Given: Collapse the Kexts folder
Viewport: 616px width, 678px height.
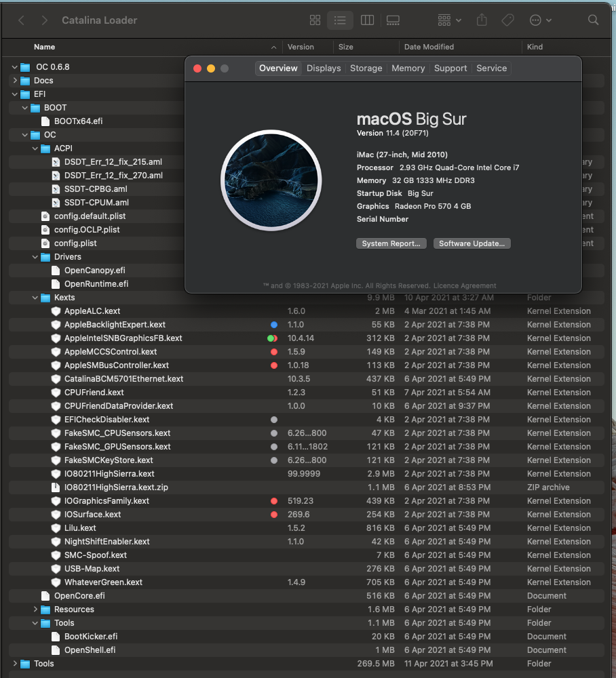Looking at the screenshot, I should point(35,298).
